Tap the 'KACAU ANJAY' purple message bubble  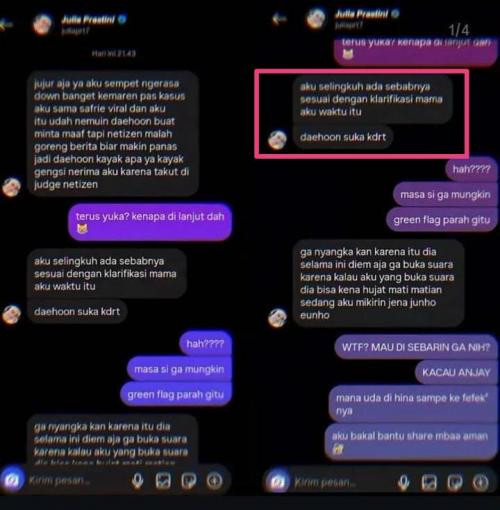tap(456, 372)
